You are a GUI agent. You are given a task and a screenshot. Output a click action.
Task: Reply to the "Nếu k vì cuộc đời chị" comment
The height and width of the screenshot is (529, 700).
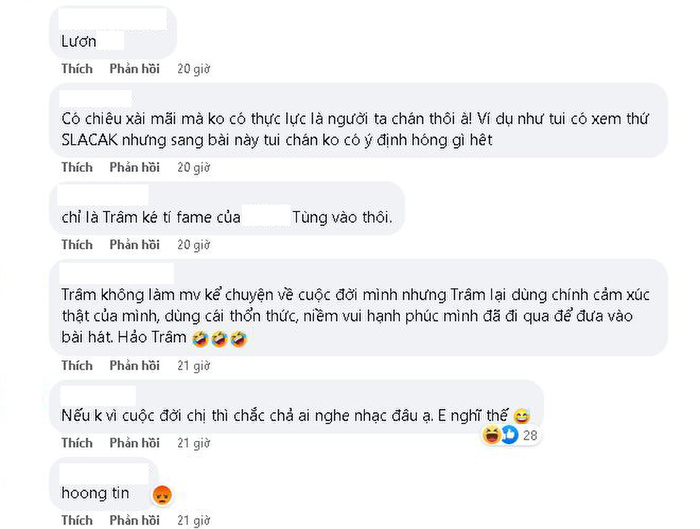coord(135,443)
